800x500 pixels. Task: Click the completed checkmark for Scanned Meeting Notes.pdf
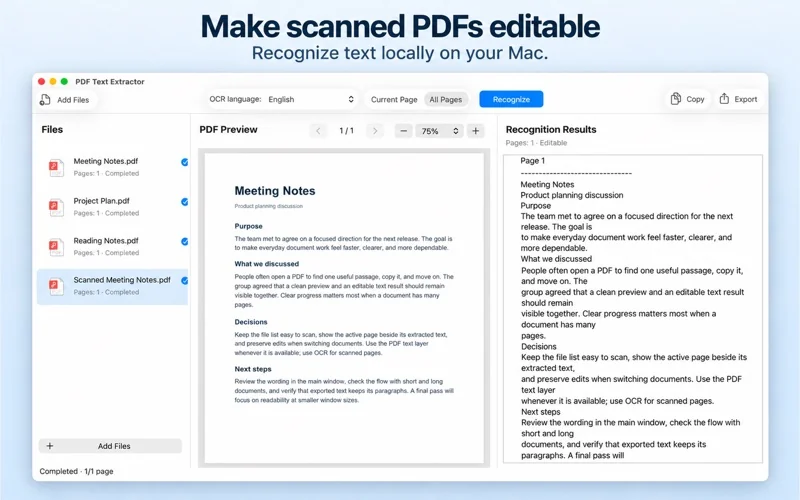184,281
